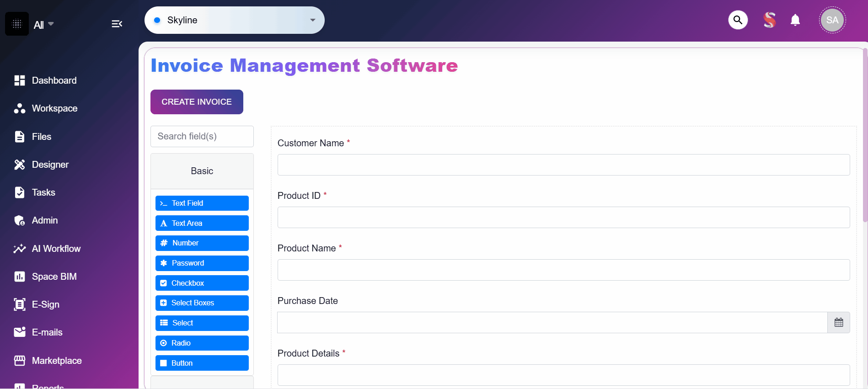Open the Purchase Date calendar icon

(x=839, y=322)
